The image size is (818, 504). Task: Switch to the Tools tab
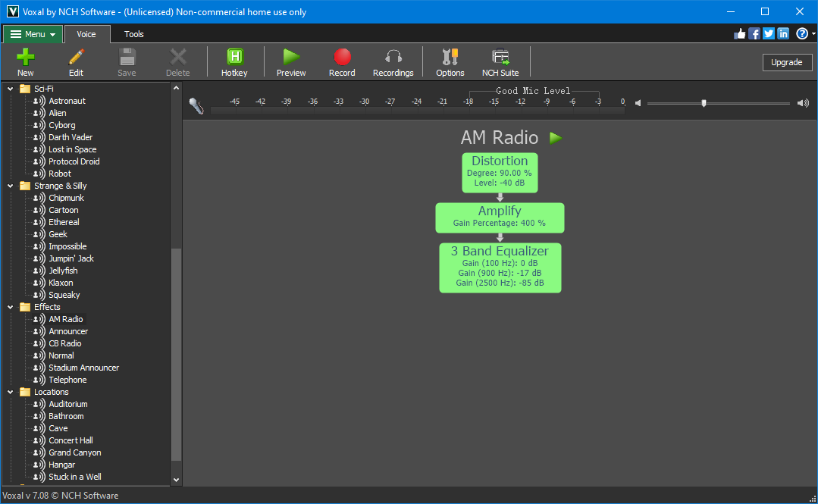coord(134,34)
